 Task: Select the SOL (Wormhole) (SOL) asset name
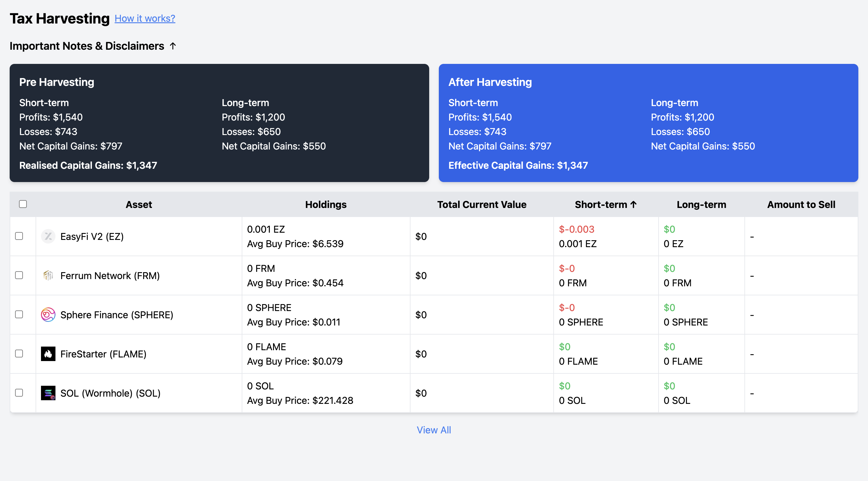point(110,393)
